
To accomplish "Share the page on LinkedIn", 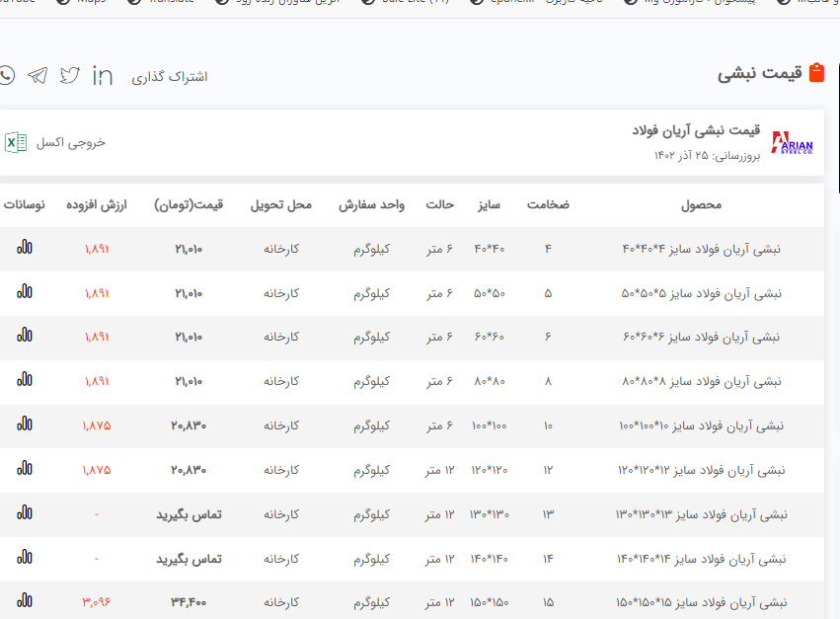I will click(102, 76).
